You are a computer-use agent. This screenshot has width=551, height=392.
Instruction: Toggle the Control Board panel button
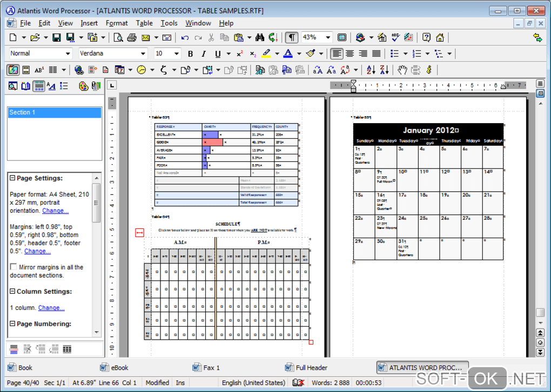13,70
